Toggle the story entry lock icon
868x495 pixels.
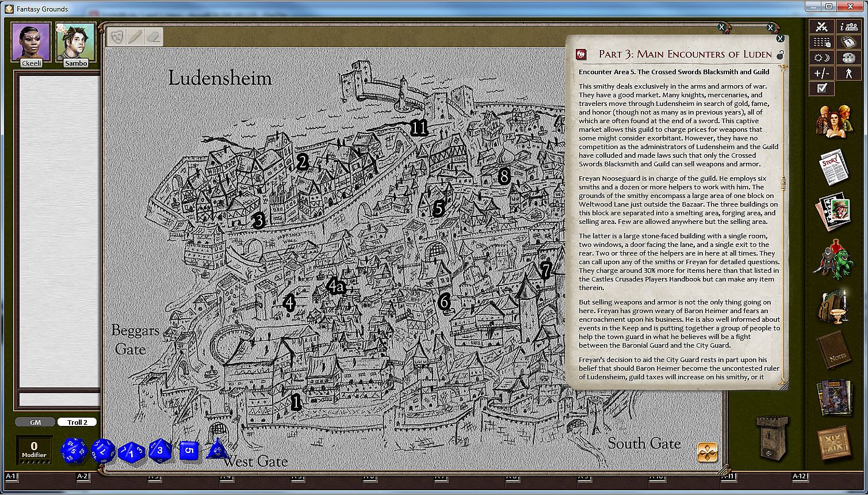pos(780,55)
